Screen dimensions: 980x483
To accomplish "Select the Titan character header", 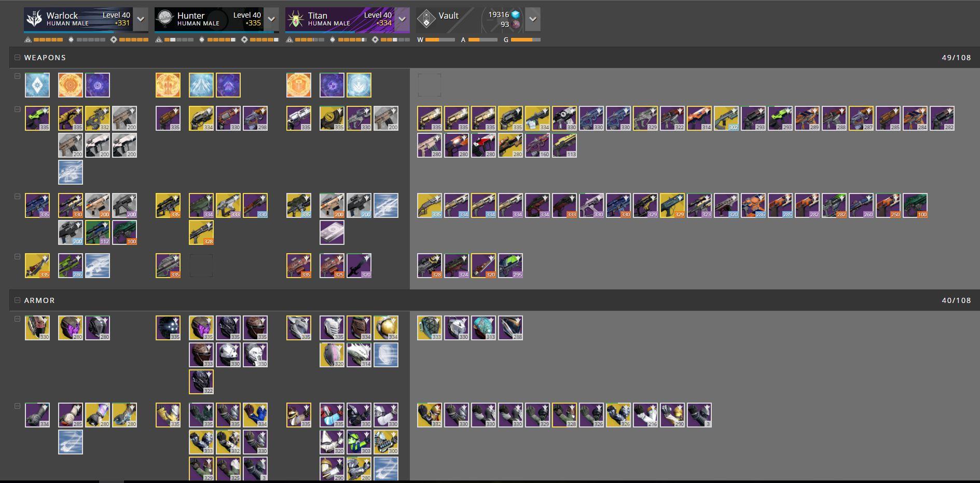I will (x=340, y=19).
